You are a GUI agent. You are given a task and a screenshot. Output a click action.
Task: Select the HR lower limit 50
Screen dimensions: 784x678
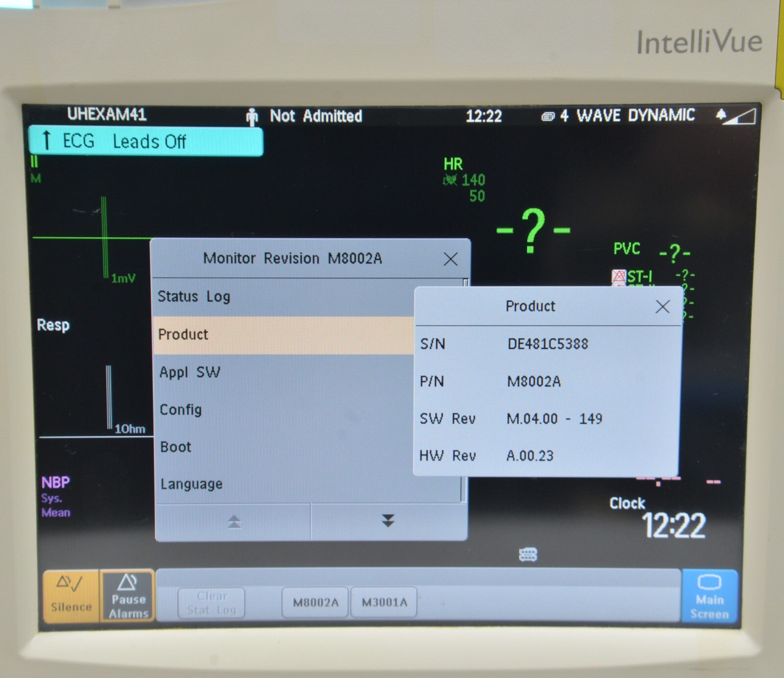click(477, 196)
